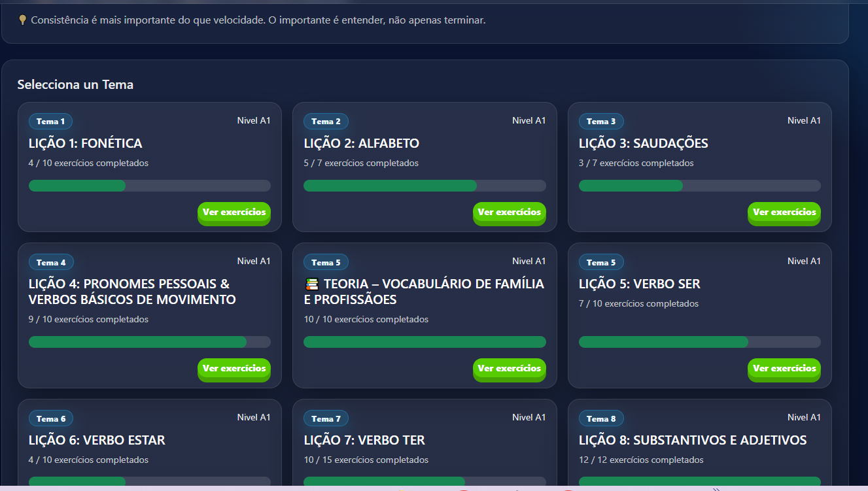Click Nivel A1 on the Lição 2 Alfabeto card
This screenshot has width=868, height=491.
click(x=529, y=120)
